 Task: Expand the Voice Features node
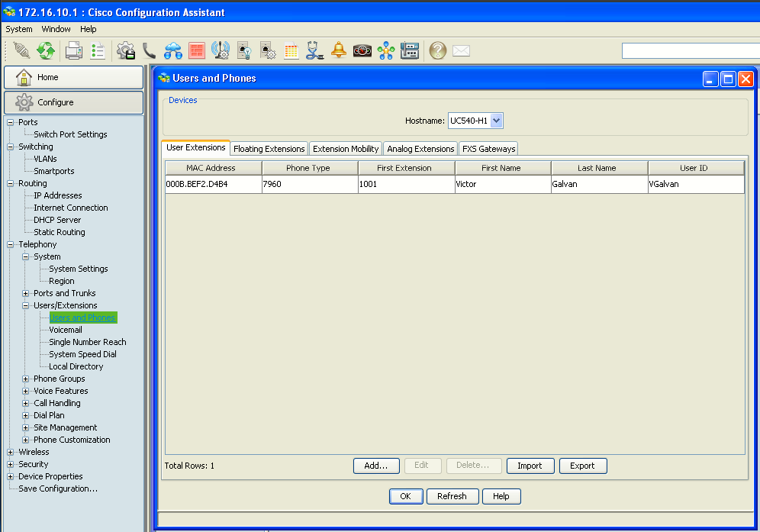coord(26,391)
